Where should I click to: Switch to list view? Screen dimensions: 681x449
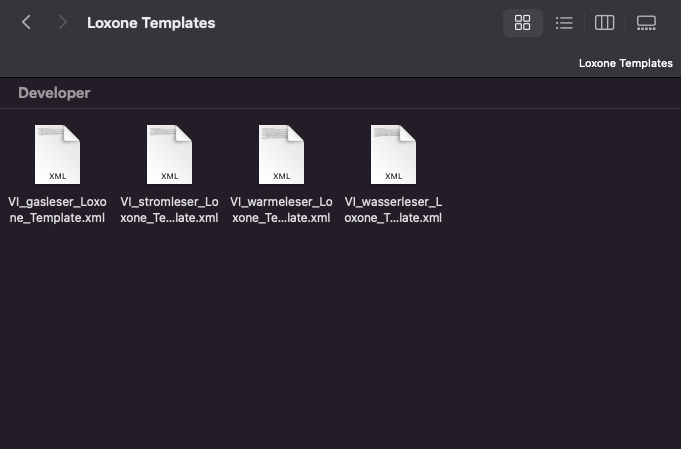coord(564,23)
